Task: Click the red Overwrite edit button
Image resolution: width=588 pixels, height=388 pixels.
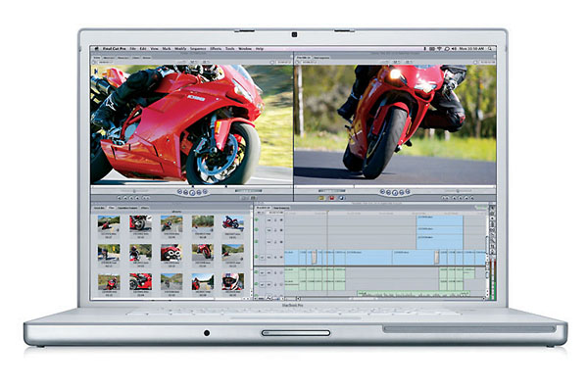Action: click(331, 198)
